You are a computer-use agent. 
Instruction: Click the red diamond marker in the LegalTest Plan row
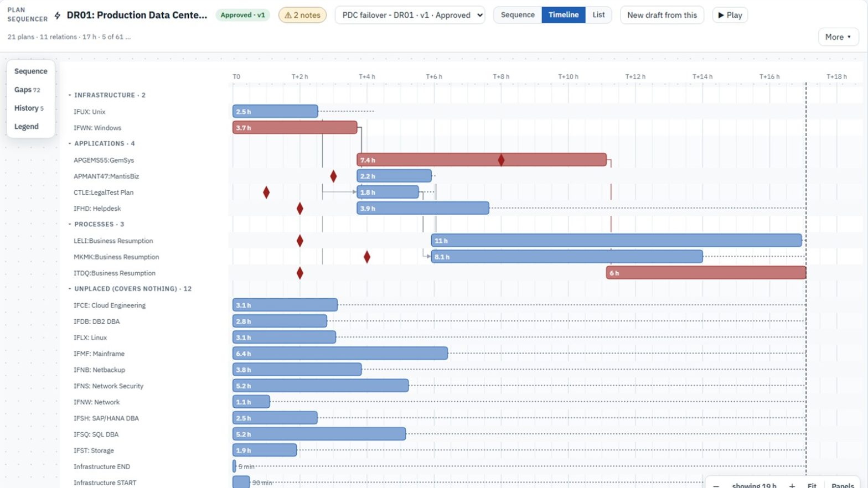click(266, 193)
